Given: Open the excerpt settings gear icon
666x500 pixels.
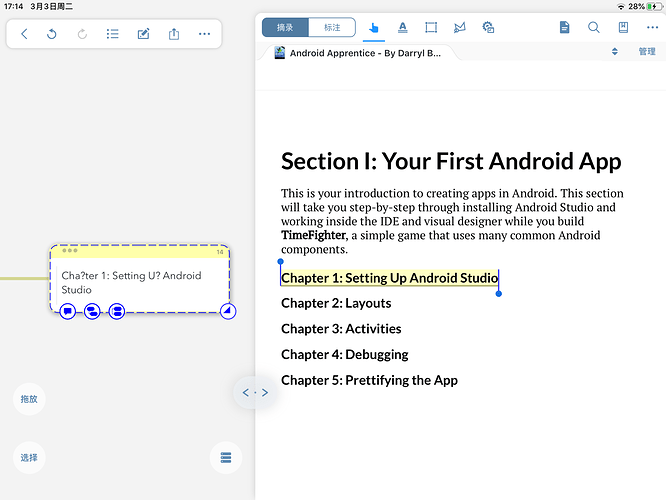Looking at the screenshot, I should click(x=488, y=28).
